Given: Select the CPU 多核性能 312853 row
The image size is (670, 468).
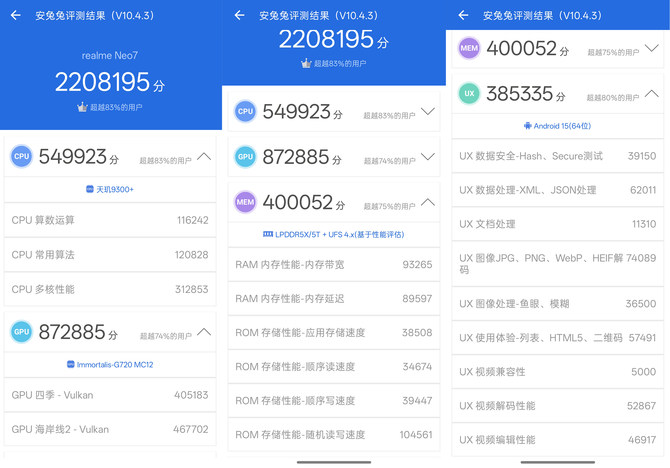Looking at the screenshot, I should coord(110,289).
